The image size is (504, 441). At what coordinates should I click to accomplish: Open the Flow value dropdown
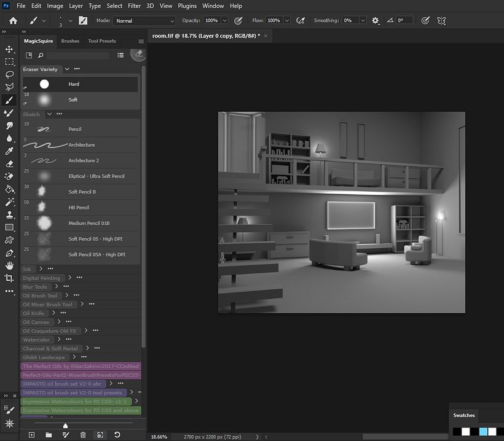287,20
